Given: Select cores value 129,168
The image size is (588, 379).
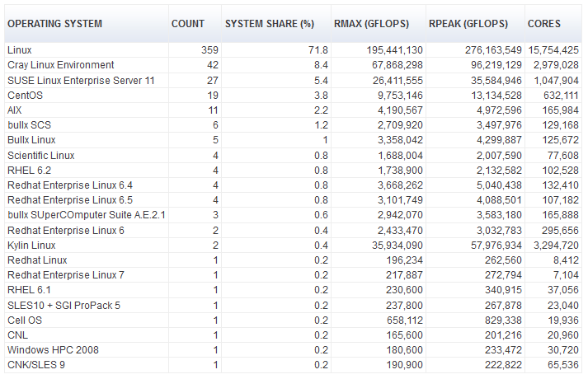Looking at the screenshot, I should click(561, 125).
